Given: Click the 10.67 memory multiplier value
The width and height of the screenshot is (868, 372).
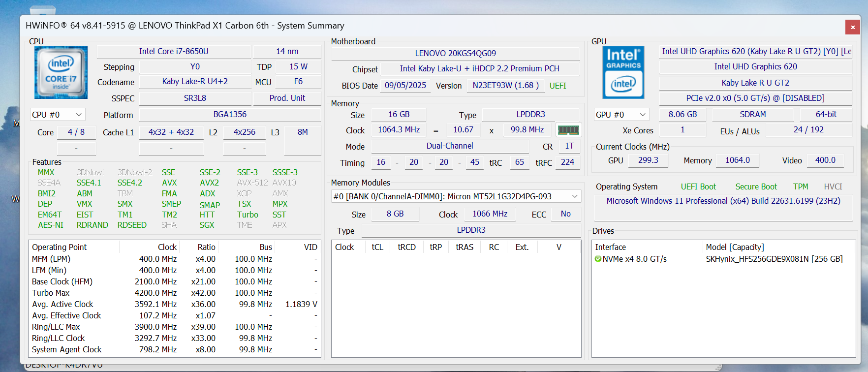Looking at the screenshot, I should (x=464, y=129).
